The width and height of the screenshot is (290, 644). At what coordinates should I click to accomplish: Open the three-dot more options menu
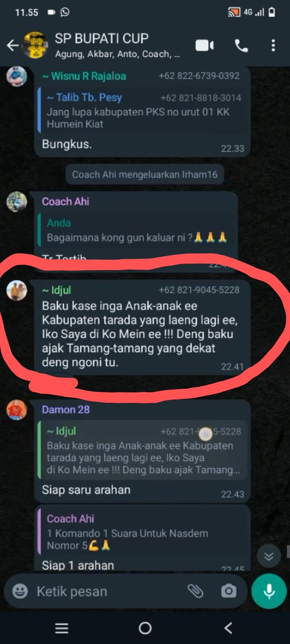(273, 45)
